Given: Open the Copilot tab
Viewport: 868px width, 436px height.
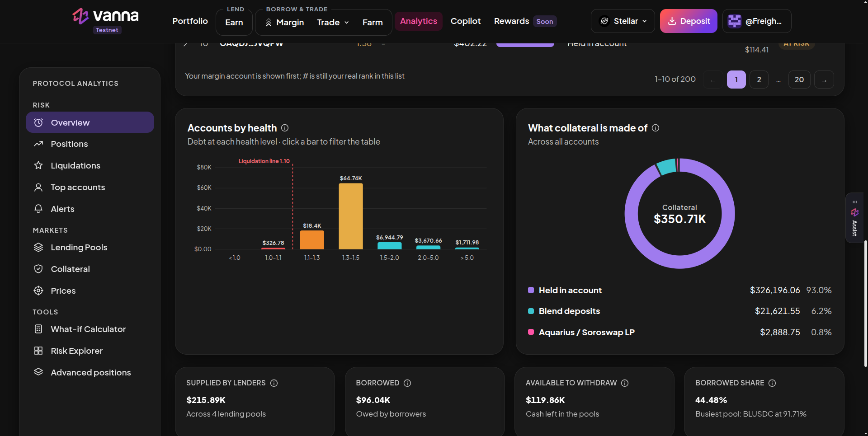Looking at the screenshot, I should point(466,21).
